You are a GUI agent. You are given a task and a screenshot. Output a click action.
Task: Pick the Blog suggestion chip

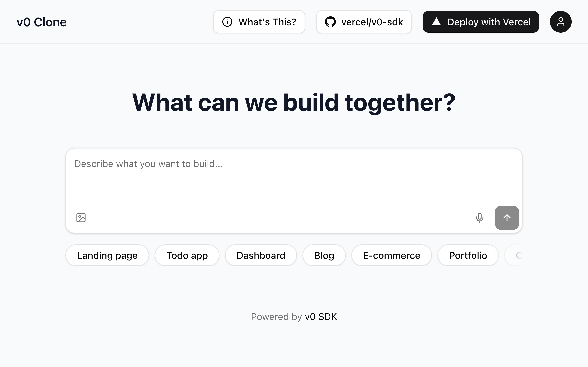tap(324, 255)
